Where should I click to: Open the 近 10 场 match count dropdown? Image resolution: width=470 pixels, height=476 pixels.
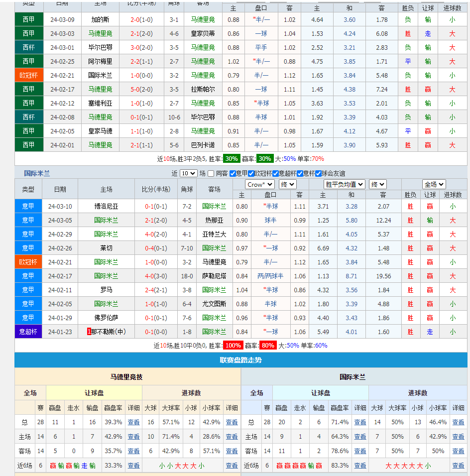tap(188, 174)
